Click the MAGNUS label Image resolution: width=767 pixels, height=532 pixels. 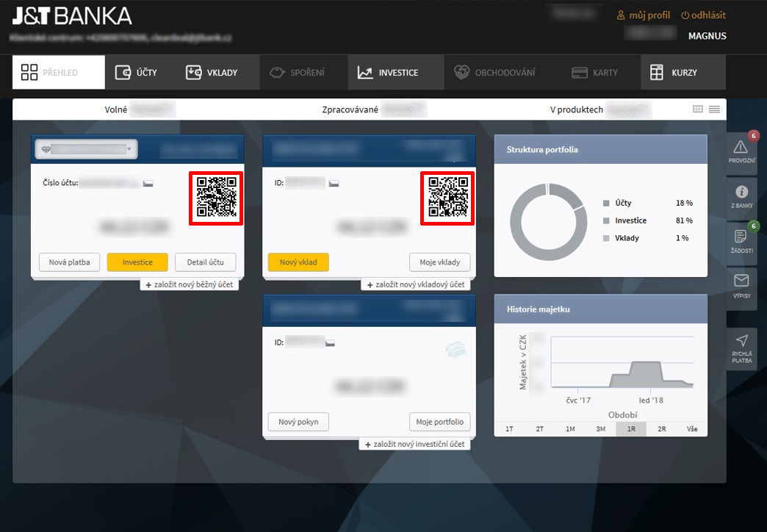pyautogui.click(x=707, y=36)
